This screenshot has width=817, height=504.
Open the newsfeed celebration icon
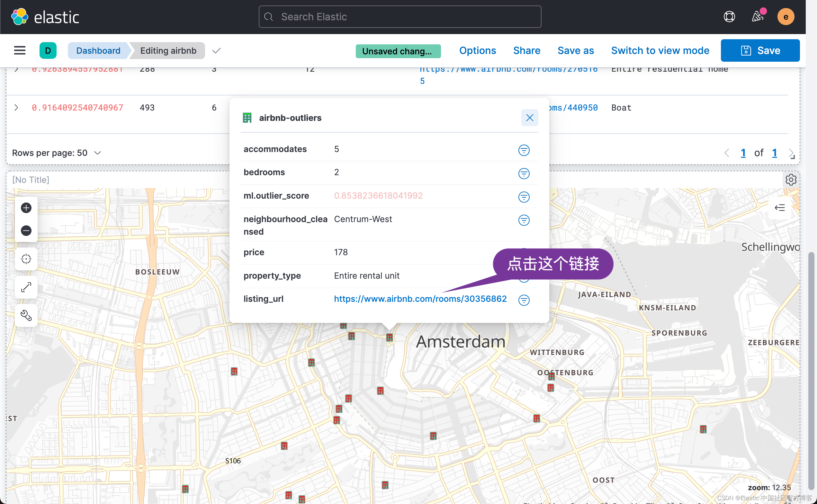coord(758,17)
